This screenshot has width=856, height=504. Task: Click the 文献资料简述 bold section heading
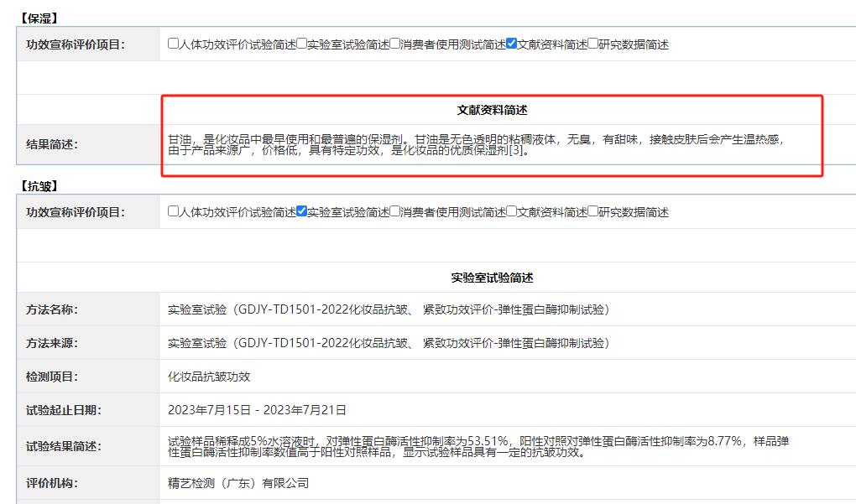pyautogui.click(x=492, y=110)
